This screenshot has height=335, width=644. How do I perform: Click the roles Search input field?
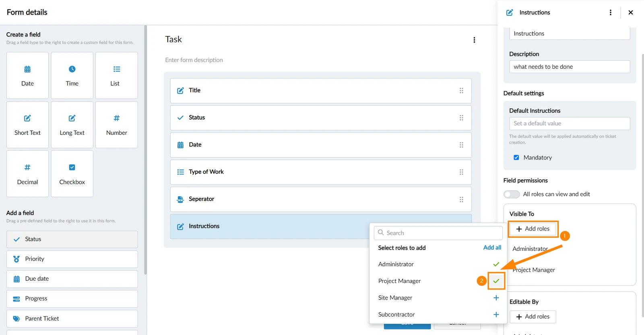click(x=438, y=233)
